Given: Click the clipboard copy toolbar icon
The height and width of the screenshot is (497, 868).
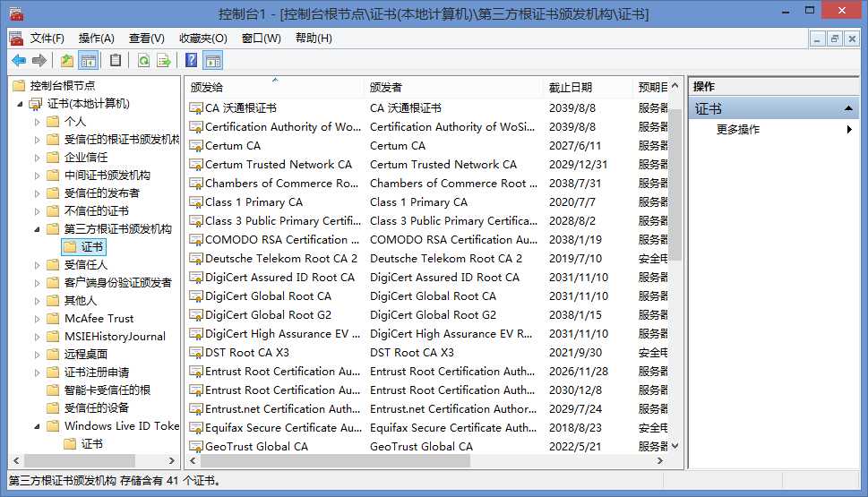Looking at the screenshot, I should (116, 60).
